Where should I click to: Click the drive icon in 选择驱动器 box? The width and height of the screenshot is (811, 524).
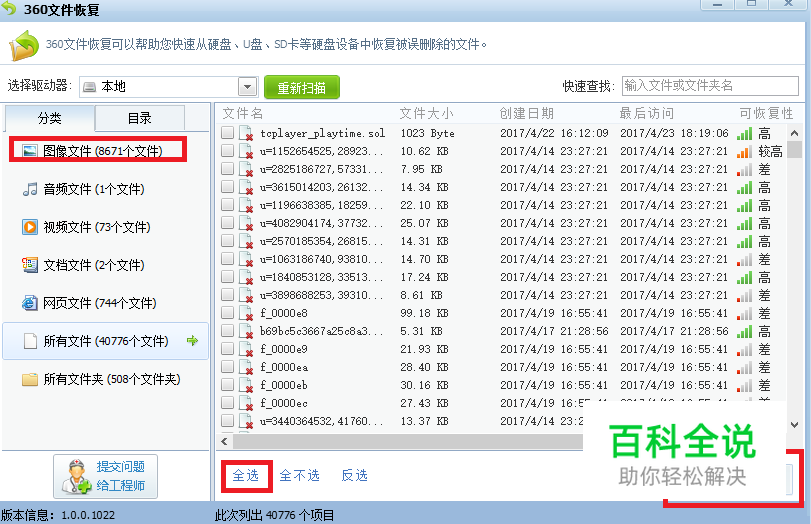click(89, 87)
